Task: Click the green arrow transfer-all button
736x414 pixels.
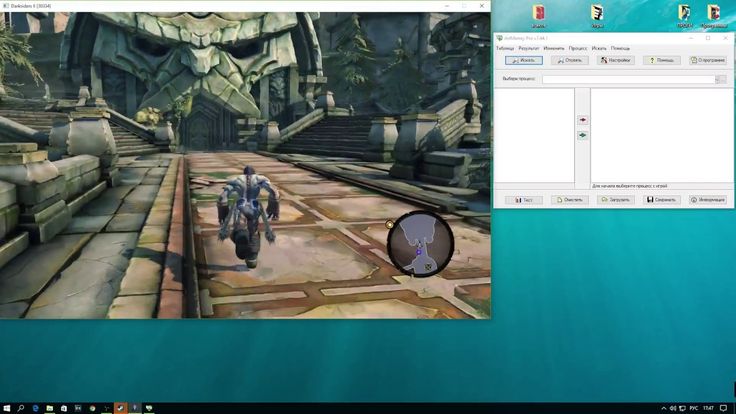Action: (583, 135)
